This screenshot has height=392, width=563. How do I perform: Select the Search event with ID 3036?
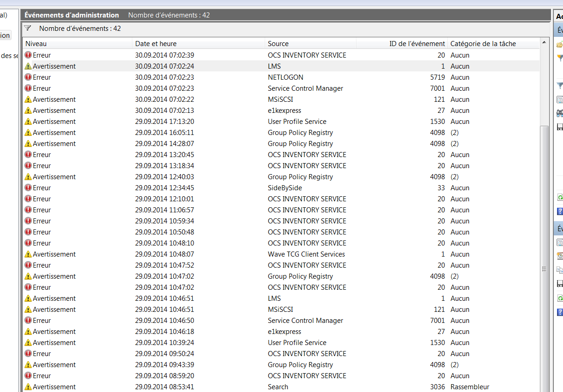[x=278, y=387]
